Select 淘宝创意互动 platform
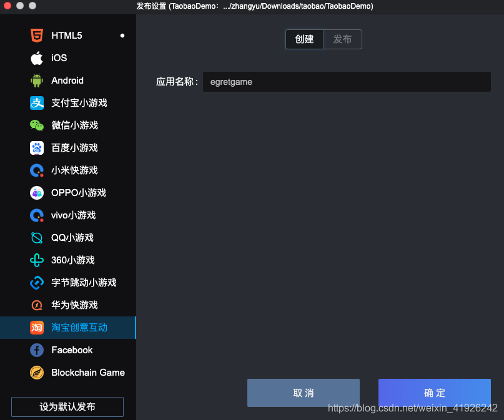The width and height of the screenshot is (504, 420). point(68,328)
